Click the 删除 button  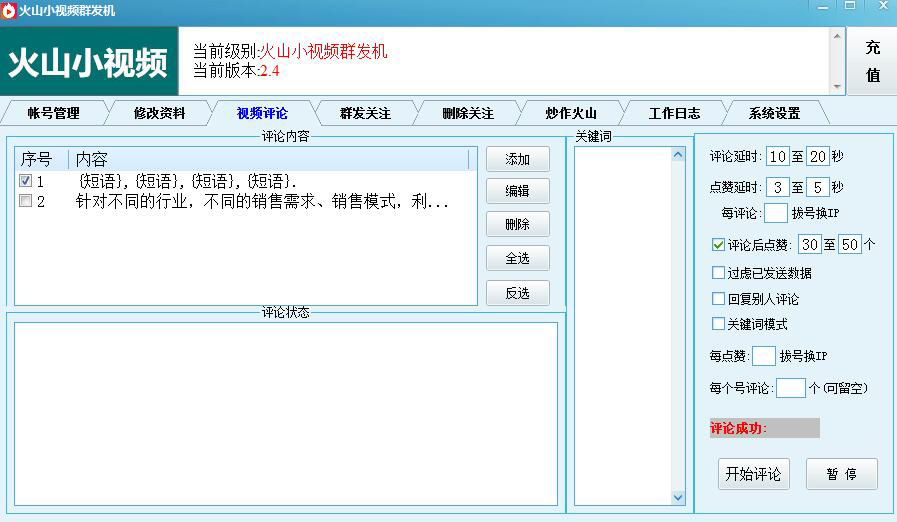(x=518, y=224)
